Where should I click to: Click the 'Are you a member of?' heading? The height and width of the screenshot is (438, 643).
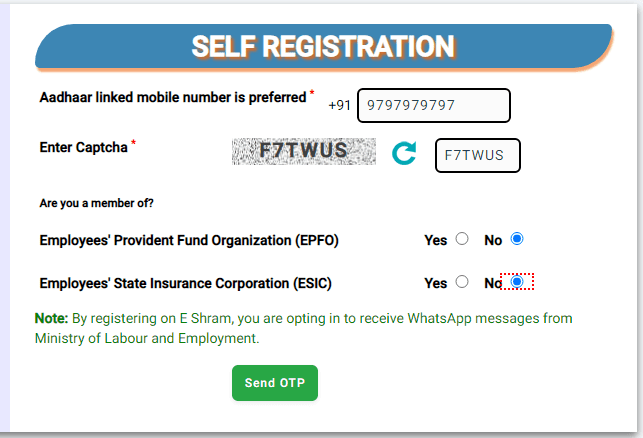coord(96,203)
